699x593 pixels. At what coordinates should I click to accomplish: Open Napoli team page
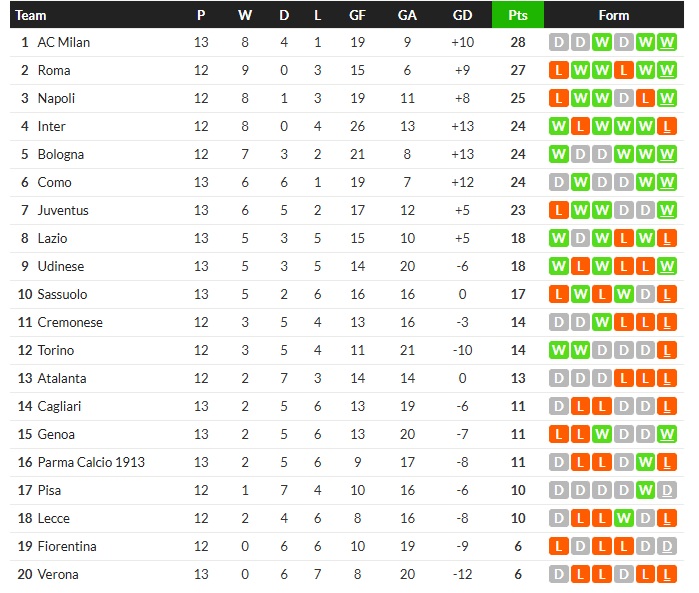[56, 98]
